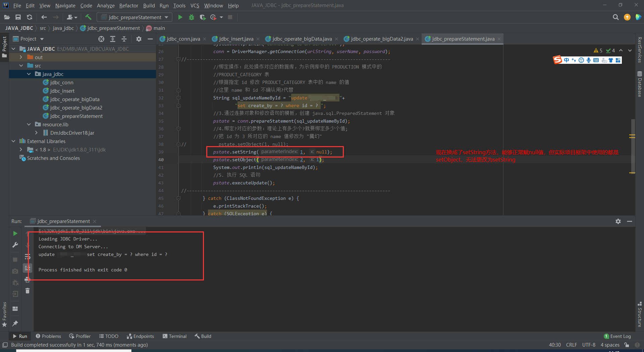The width and height of the screenshot is (644, 352).
Task: Toggle fold marker at line 45 catch
Action: coord(178,199)
